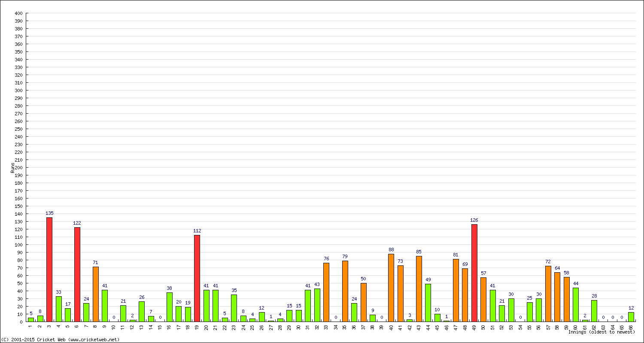Select the 300 tick on the Runs axis
The width and height of the screenshot is (644, 343).
pos(18,90)
